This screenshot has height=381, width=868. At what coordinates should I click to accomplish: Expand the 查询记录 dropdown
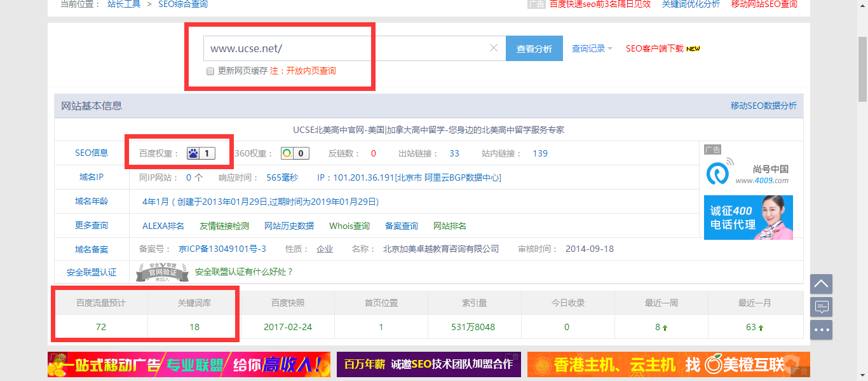click(x=592, y=48)
